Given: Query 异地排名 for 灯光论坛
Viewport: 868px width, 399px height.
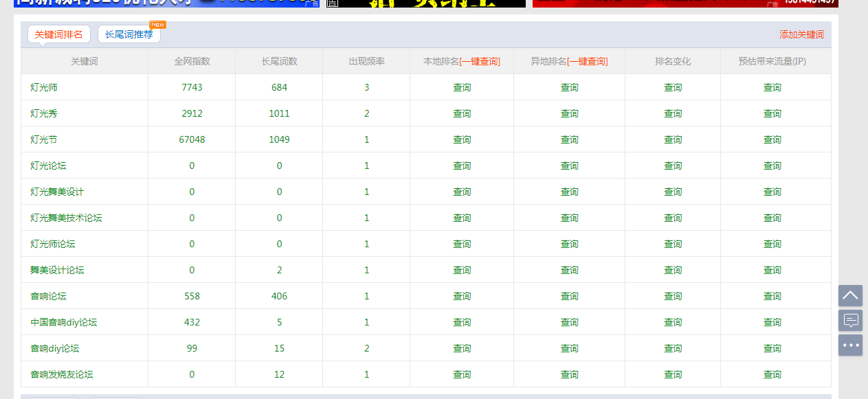Looking at the screenshot, I should point(569,166).
